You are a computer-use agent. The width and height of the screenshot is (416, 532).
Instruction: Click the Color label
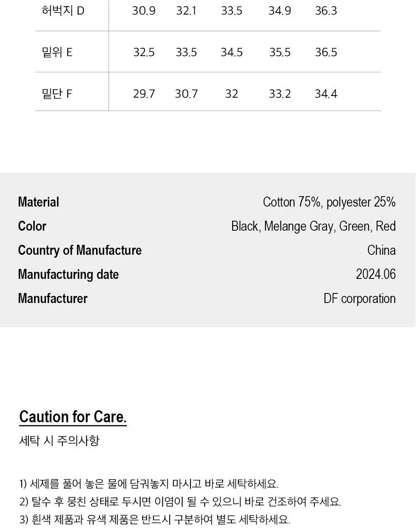[x=32, y=226]
